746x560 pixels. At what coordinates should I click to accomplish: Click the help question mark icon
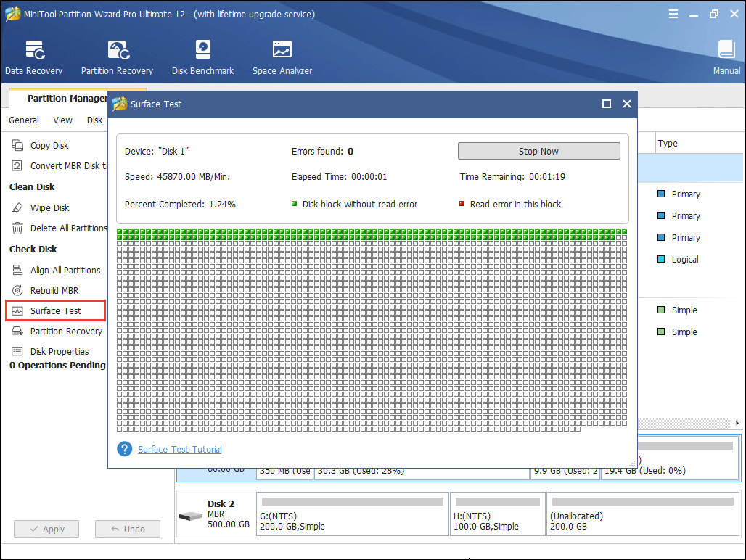point(124,448)
